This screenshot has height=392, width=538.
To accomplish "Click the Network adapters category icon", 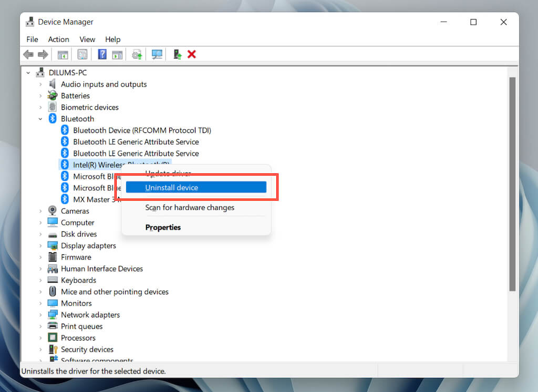I will click(53, 314).
